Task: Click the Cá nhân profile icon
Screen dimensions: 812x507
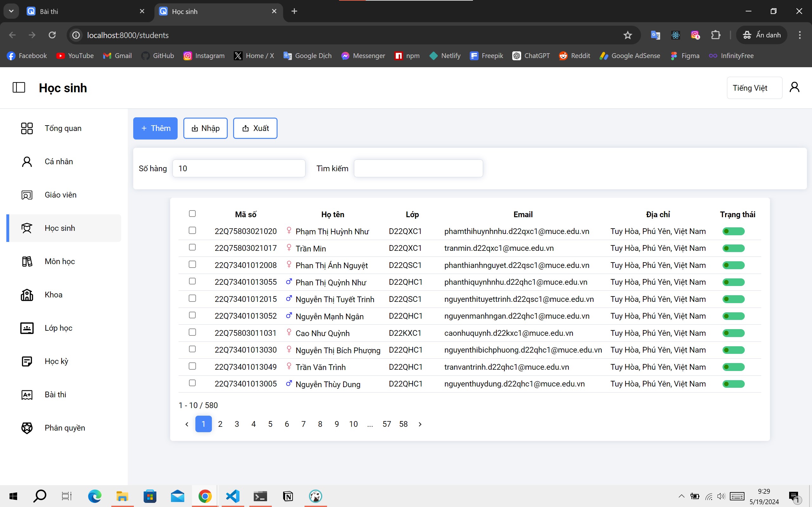Action: pyautogui.click(x=27, y=161)
